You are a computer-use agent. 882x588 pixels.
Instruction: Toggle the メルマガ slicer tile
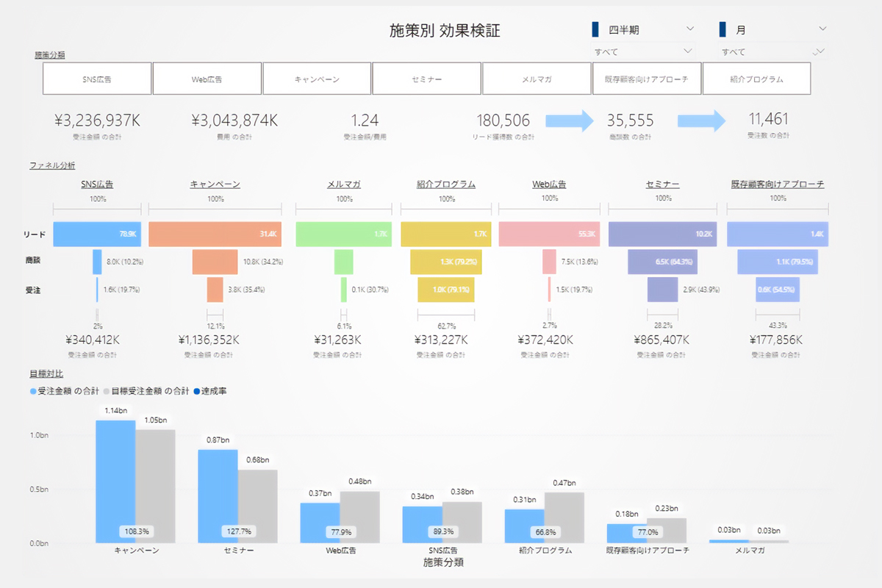[537, 79]
